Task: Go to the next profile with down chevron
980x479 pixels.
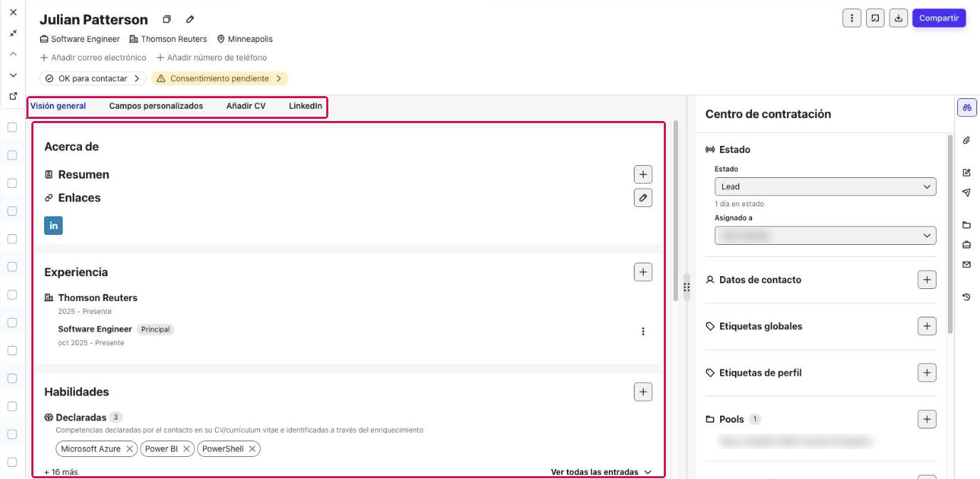Action: click(13, 75)
